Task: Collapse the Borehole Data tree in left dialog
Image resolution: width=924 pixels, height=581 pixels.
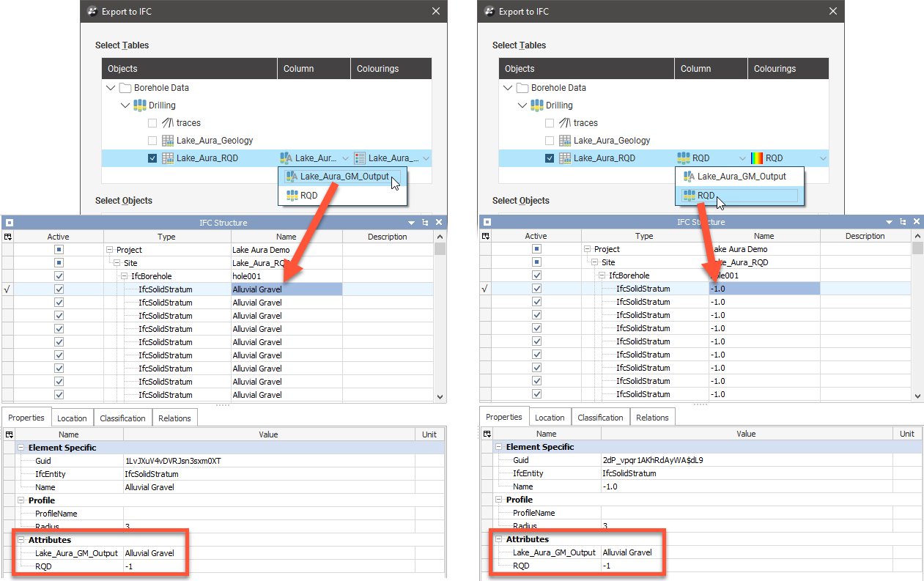Action: [x=111, y=88]
